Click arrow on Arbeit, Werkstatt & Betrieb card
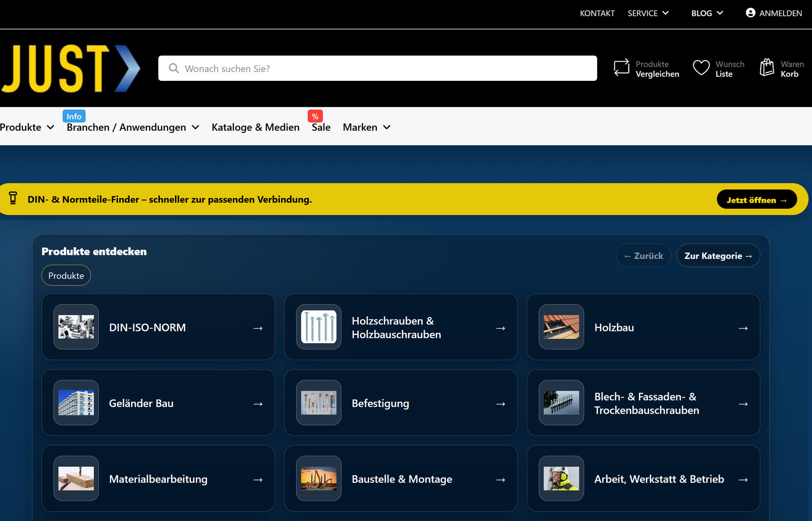Image resolution: width=812 pixels, height=521 pixels. [743, 480]
